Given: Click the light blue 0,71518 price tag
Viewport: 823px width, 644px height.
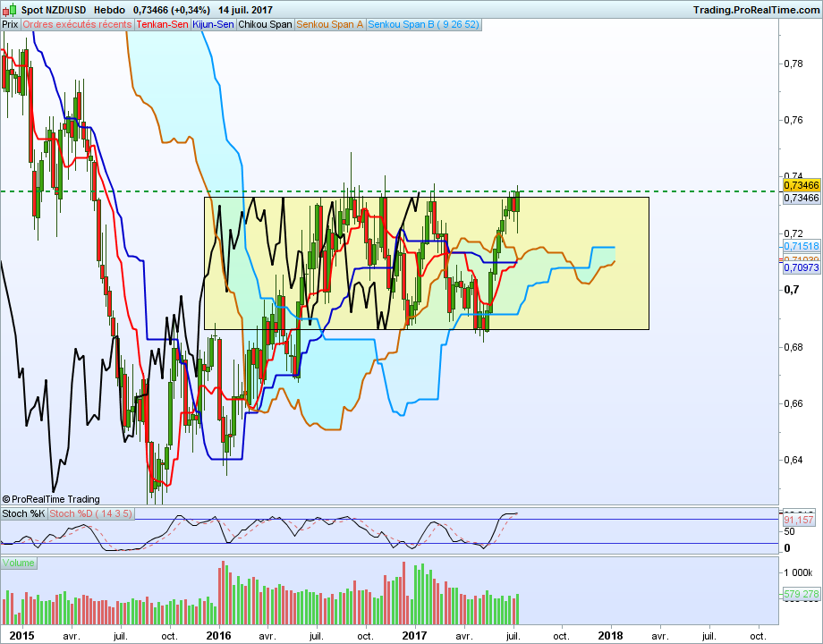Looking at the screenshot, I should tap(802, 246).
